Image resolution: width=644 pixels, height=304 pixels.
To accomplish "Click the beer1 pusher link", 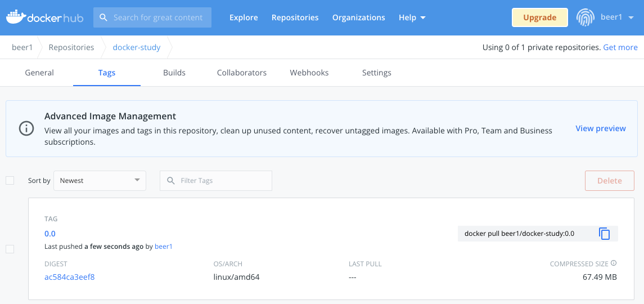I will tap(164, 247).
